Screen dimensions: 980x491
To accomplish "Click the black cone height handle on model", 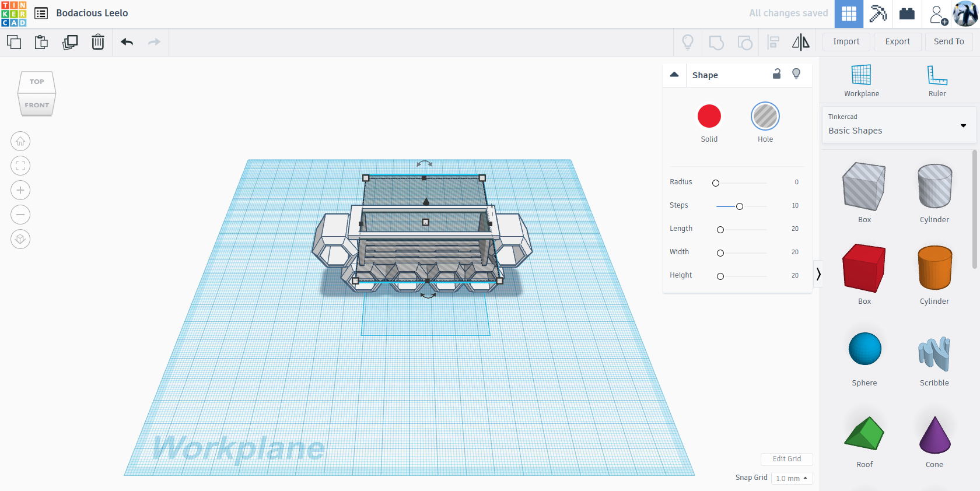I will [x=426, y=202].
